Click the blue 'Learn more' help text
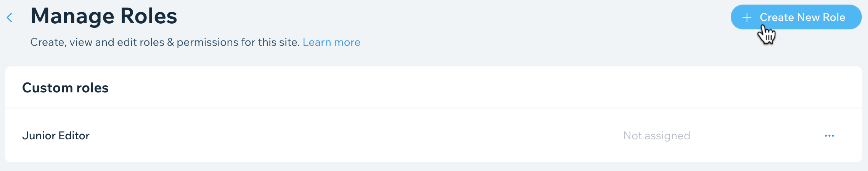 [x=331, y=42]
